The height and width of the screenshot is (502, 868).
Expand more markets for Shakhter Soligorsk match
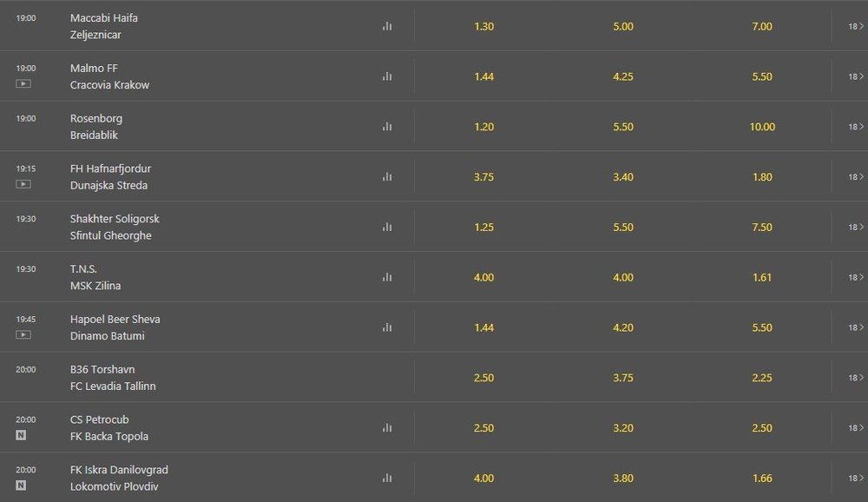point(856,228)
